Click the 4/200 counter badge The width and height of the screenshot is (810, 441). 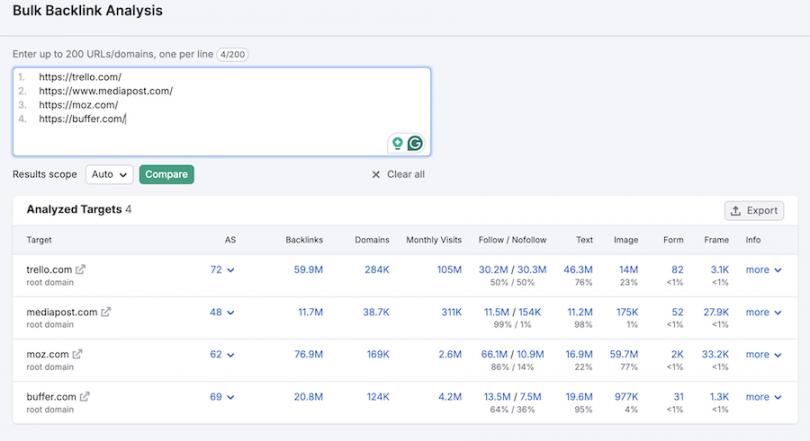(x=232, y=54)
